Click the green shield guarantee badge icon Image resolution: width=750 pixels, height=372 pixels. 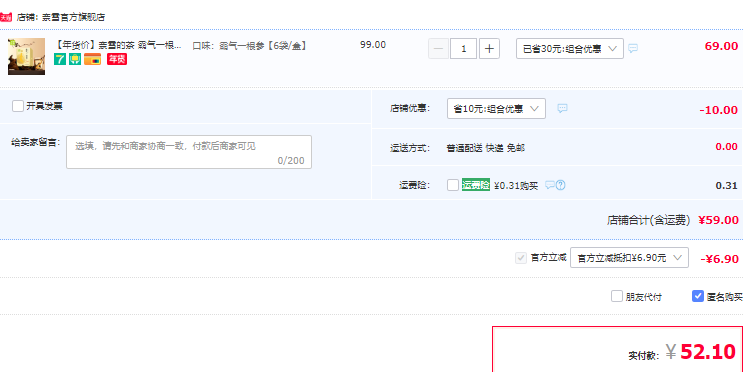tap(75, 59)
